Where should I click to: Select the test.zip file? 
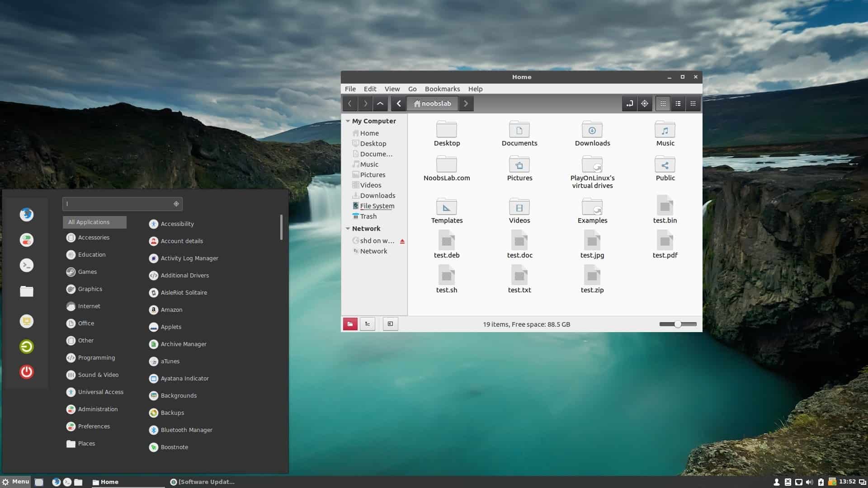pos(592,280)
